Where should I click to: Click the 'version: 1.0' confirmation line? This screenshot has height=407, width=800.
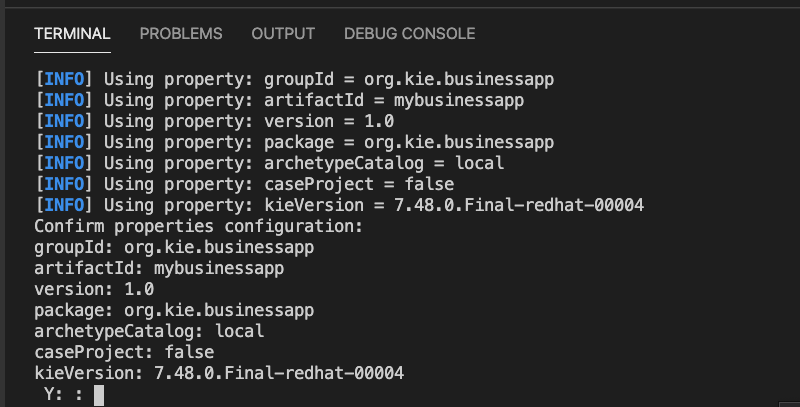[94, 289]
